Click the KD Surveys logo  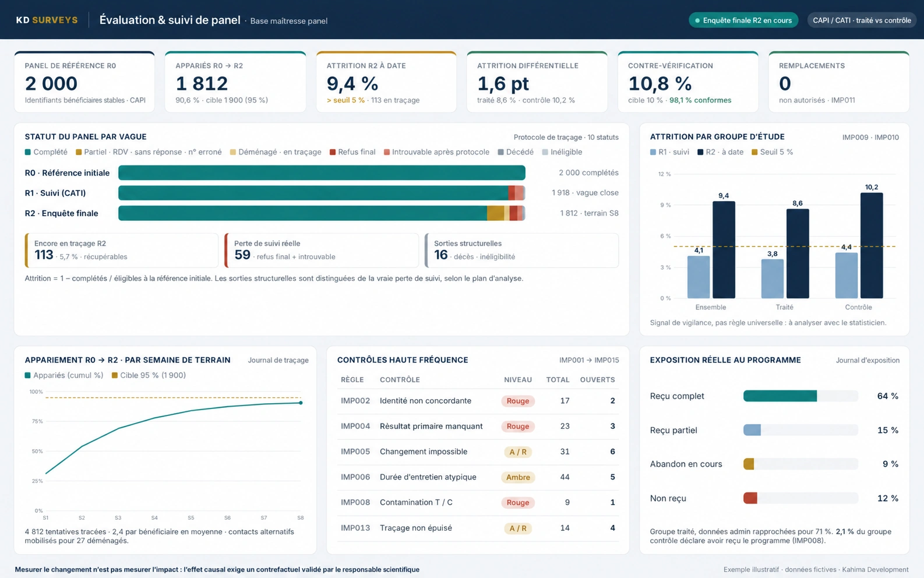pyautogui.click(x=47, y=20)
